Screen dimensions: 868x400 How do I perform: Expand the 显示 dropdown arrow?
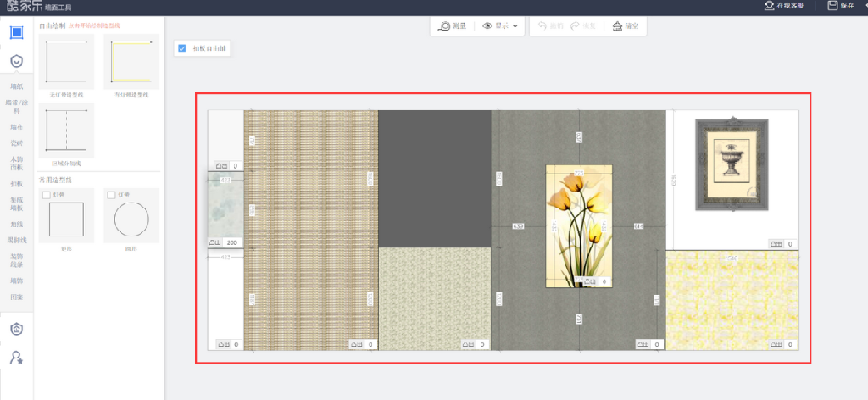point(515,26)
